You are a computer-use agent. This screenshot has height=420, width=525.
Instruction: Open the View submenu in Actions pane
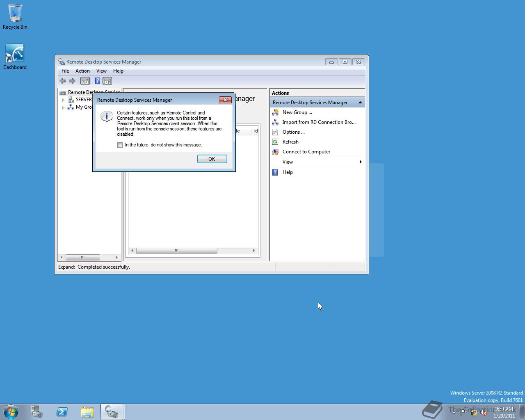pyautogui.click(x=317, y=162)
